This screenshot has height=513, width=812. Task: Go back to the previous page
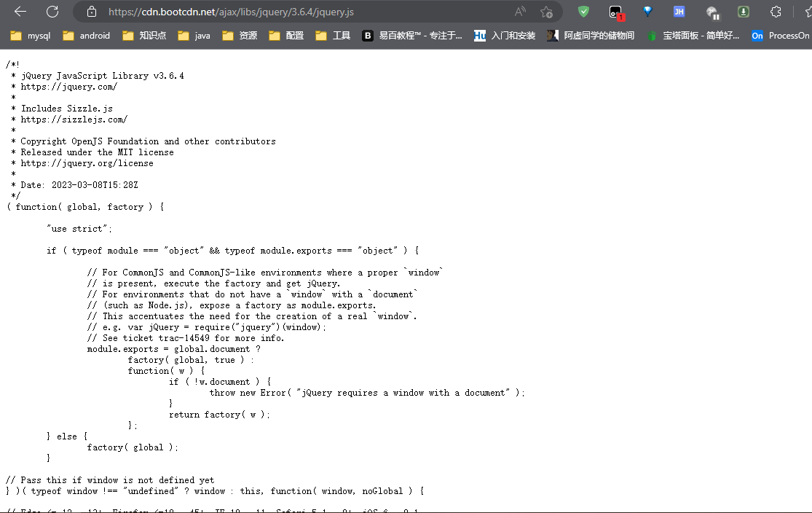pyautogui.click(x=20, y=12)
